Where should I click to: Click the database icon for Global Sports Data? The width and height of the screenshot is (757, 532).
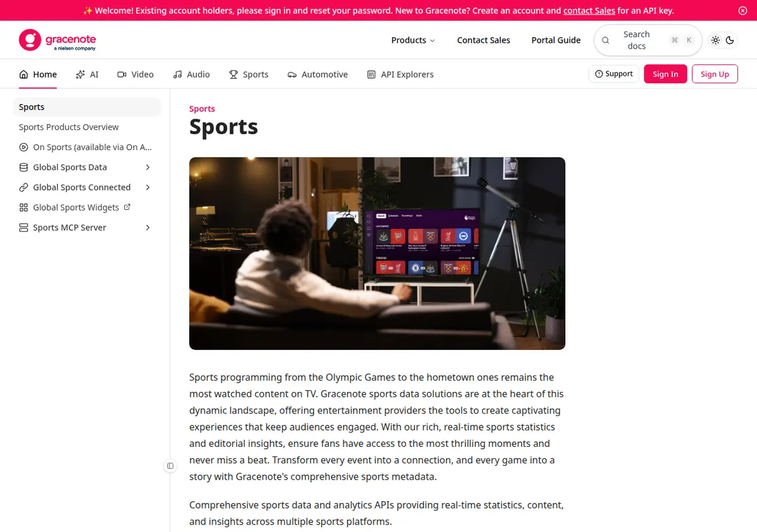(x=23, y=168)
